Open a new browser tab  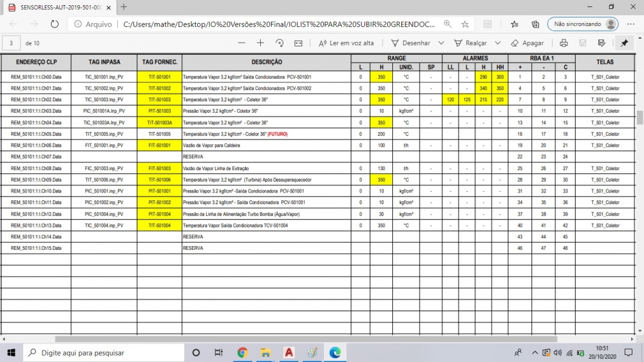click(124, 7)
